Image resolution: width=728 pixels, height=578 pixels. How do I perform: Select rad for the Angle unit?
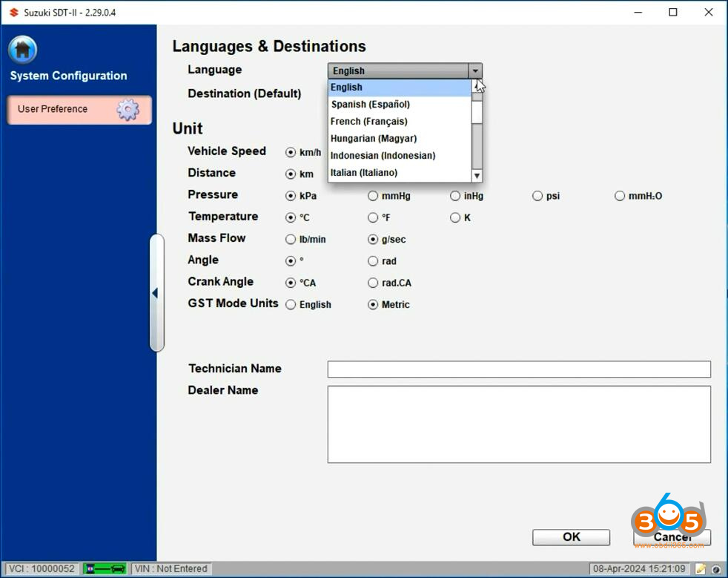(373, 261)
